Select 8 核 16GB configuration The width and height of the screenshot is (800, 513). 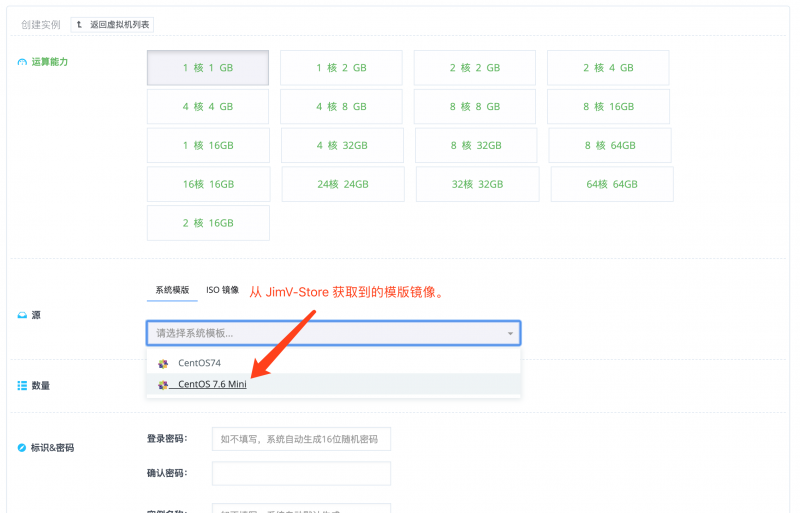[609, 107]
